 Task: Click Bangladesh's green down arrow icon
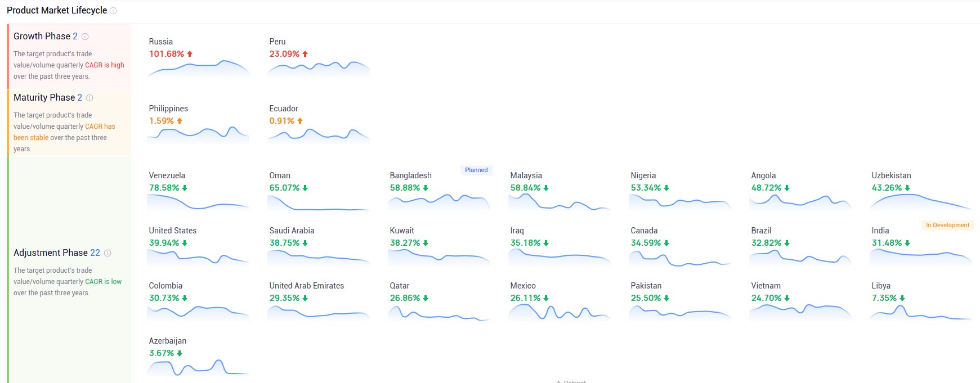(x=426, y=188)
